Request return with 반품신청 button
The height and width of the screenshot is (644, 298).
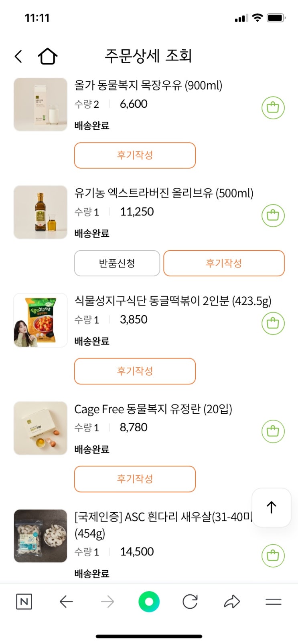click(117, 263)
